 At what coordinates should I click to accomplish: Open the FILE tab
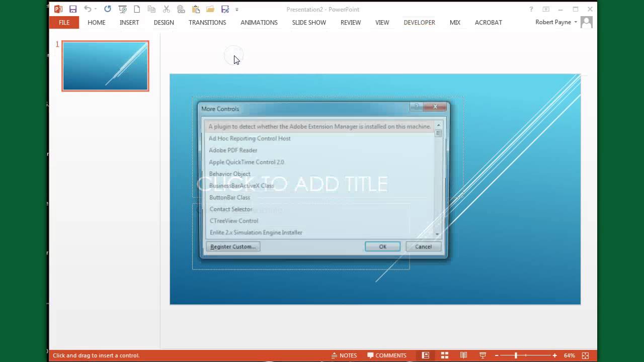pyautogui.click(x=64, y=23)
